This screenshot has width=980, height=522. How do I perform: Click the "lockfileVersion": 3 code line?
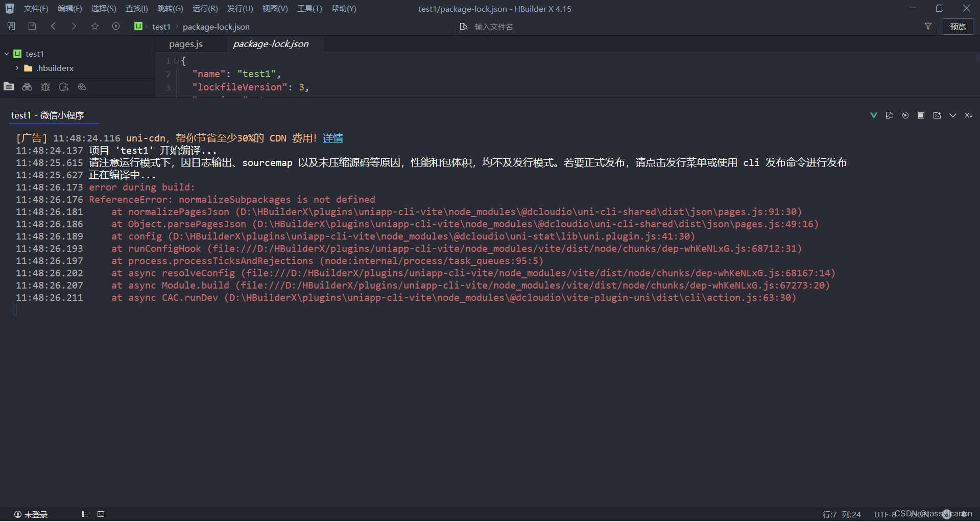pos(250,87)
